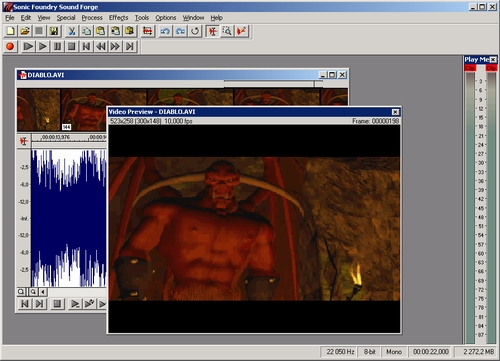Open a file with the folder icon

[x=25, y=31]
